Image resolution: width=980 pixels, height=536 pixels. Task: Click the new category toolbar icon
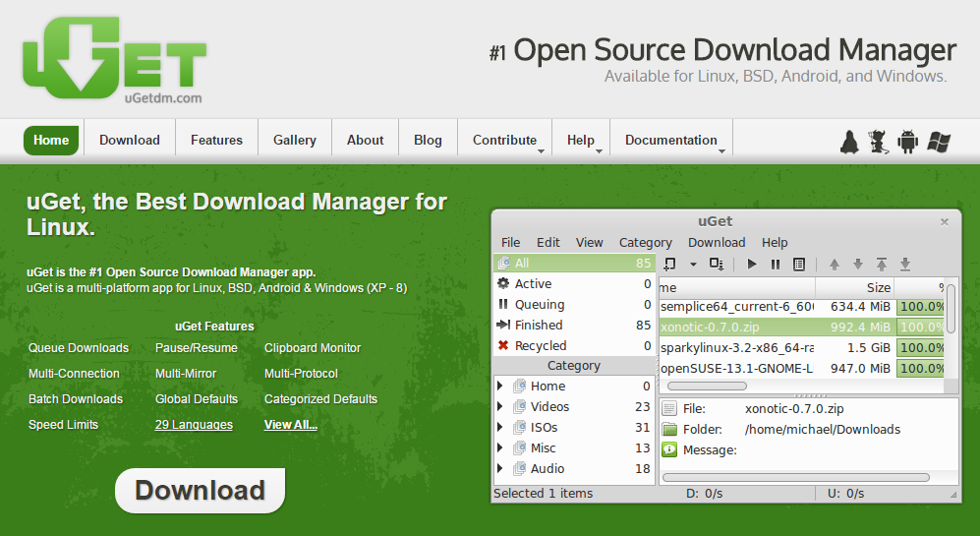click(717, 264)
